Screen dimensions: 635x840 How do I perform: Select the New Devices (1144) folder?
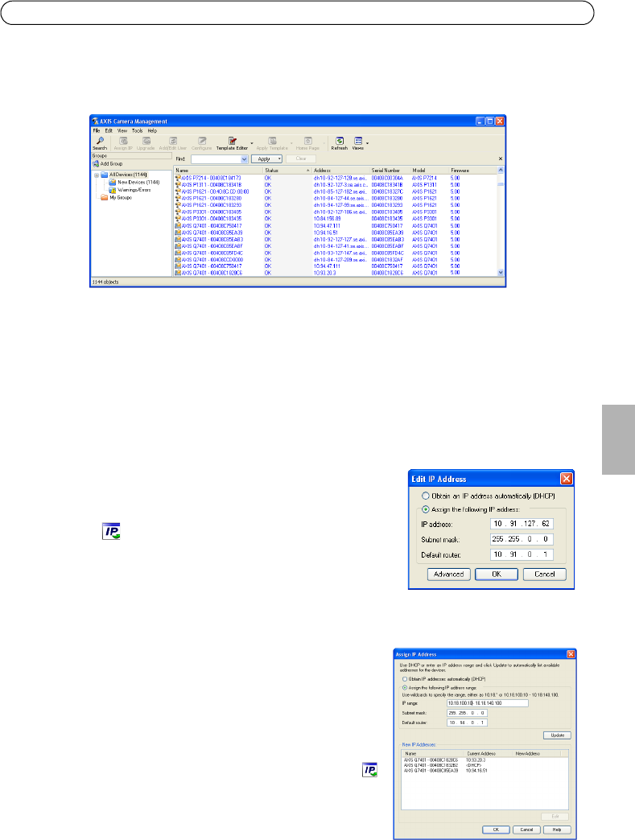pos(134,182)
